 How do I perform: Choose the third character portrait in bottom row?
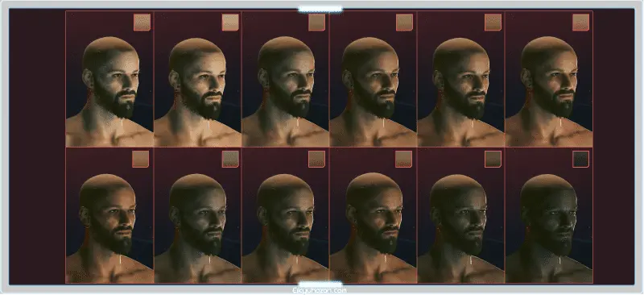pyautogui.click(x=286, y=215)
